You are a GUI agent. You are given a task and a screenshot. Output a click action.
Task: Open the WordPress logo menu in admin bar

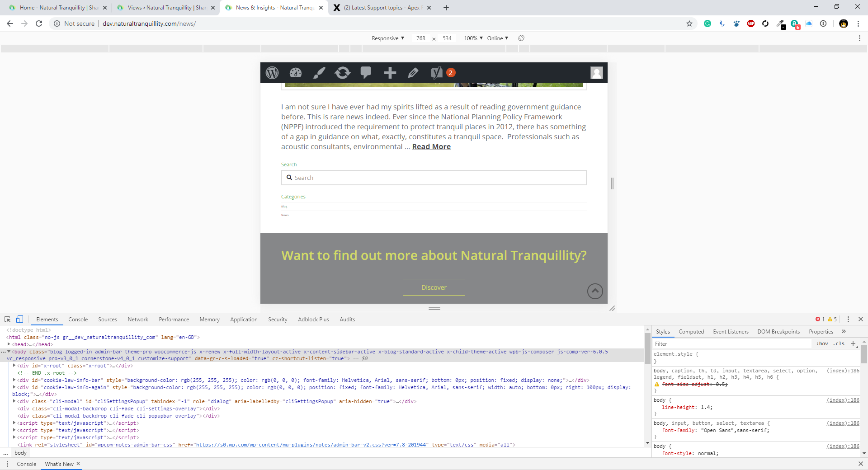click(272, 73)
